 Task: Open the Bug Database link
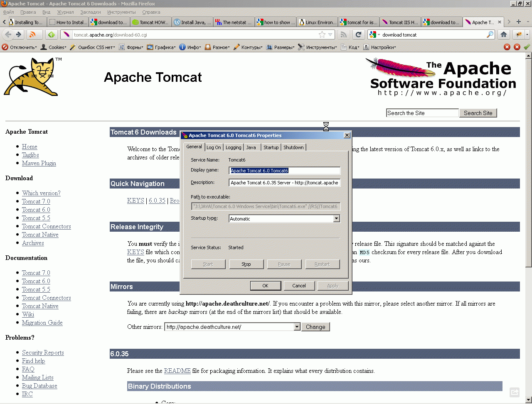tap(39, 386)
